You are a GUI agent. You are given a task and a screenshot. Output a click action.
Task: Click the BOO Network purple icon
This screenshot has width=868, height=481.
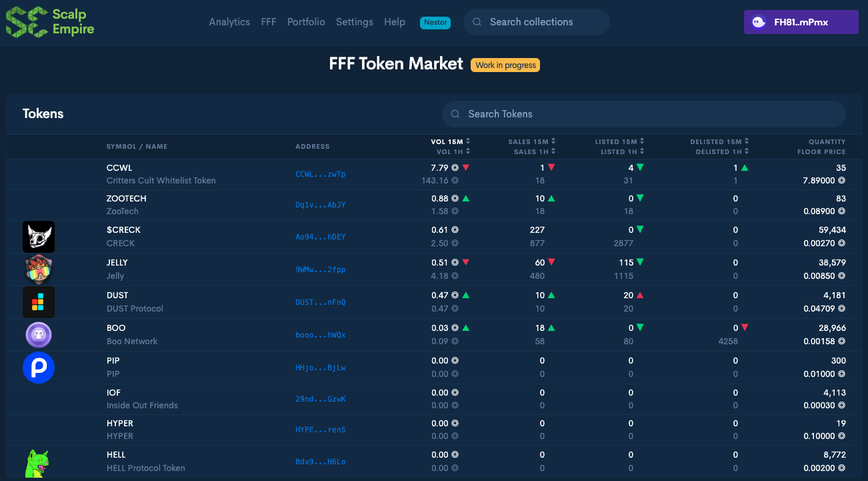pyautogui.click(x=38, y=335)
